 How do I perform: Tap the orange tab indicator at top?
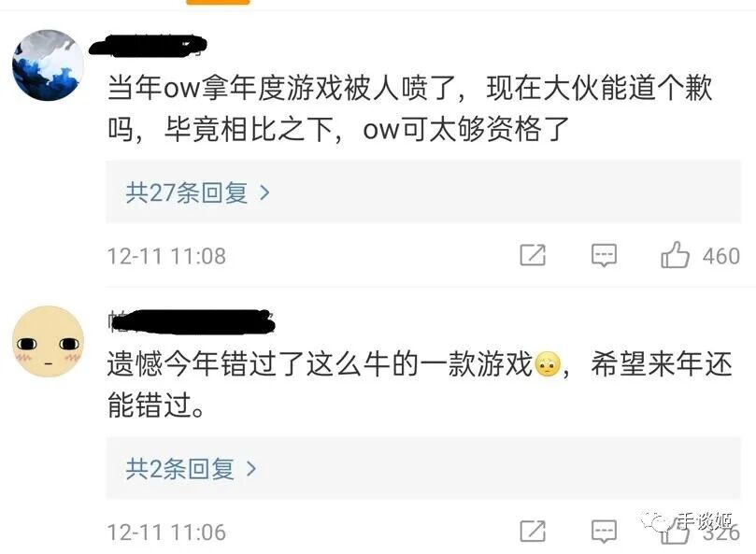tap(218, 2)
